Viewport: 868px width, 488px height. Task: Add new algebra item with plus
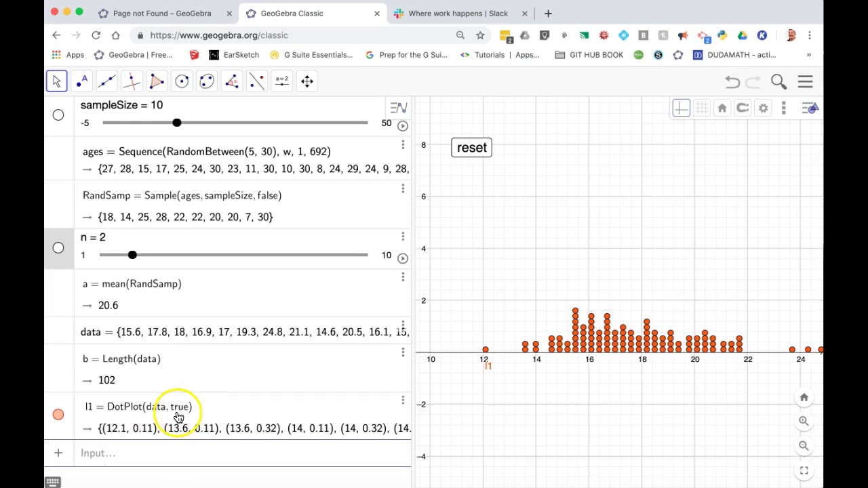coord(58,453)
